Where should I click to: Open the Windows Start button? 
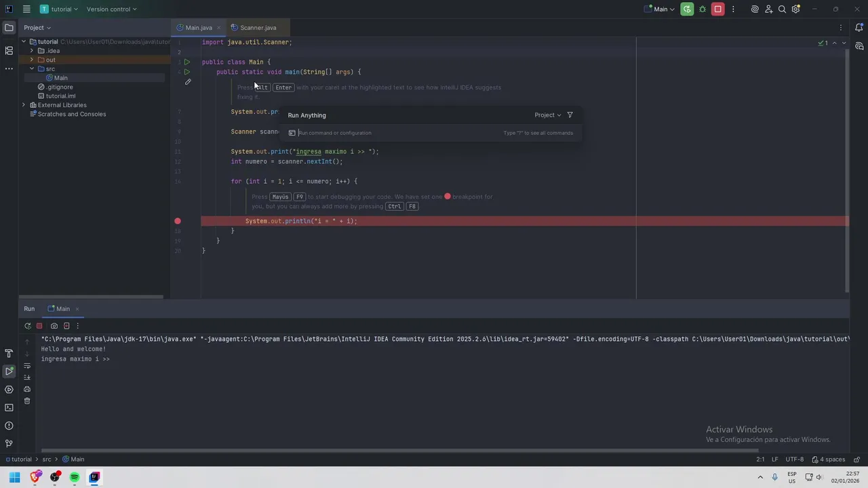pyautogui.click(x=14, y=477)
